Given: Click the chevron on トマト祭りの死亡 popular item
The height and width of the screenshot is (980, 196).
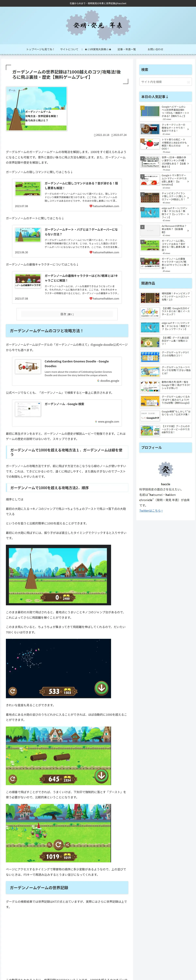Looking at the screenshot, I should 188,145.
